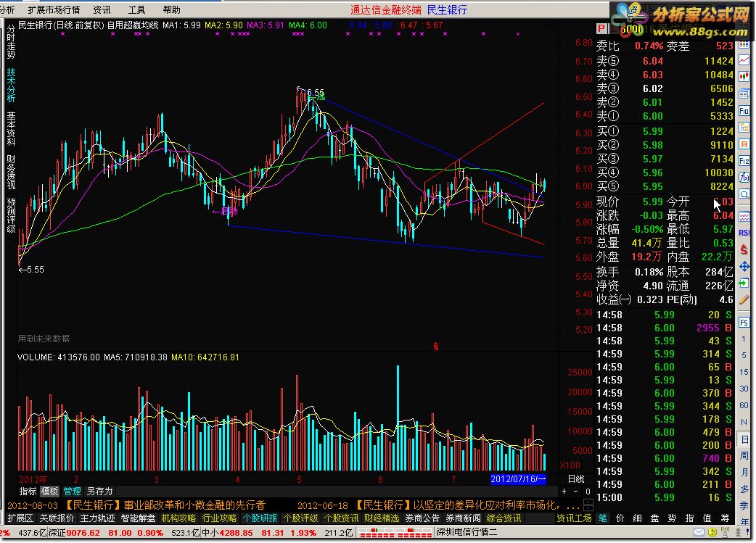Select the 势 trend tab

(x=672, y=518)
